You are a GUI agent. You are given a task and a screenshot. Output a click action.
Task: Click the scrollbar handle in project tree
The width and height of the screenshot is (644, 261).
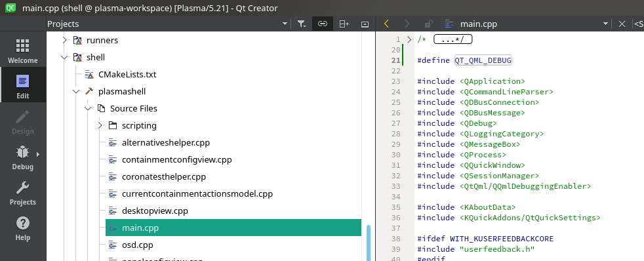click(x=369, y=242)
